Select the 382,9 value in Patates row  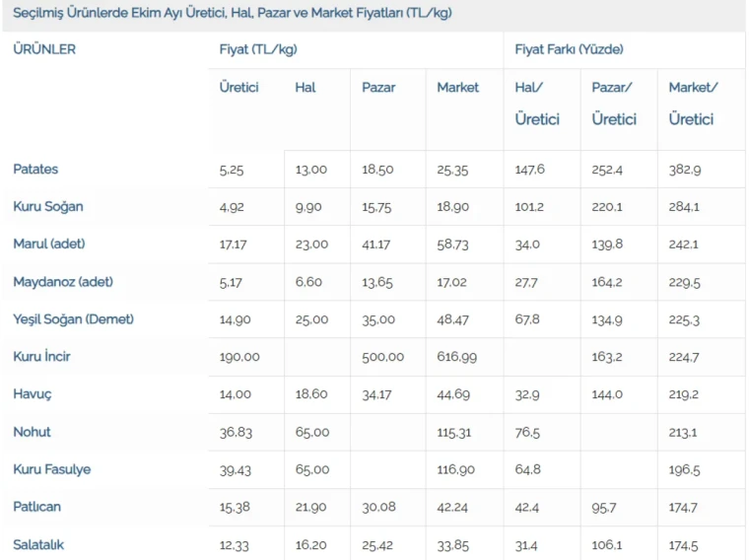[x=685, y=170]
